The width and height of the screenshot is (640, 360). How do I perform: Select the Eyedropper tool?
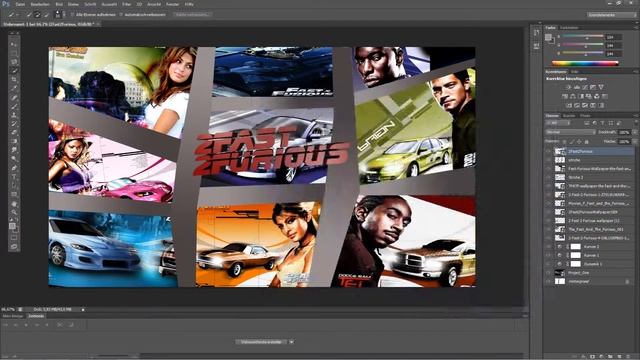[x=14, y=87]
